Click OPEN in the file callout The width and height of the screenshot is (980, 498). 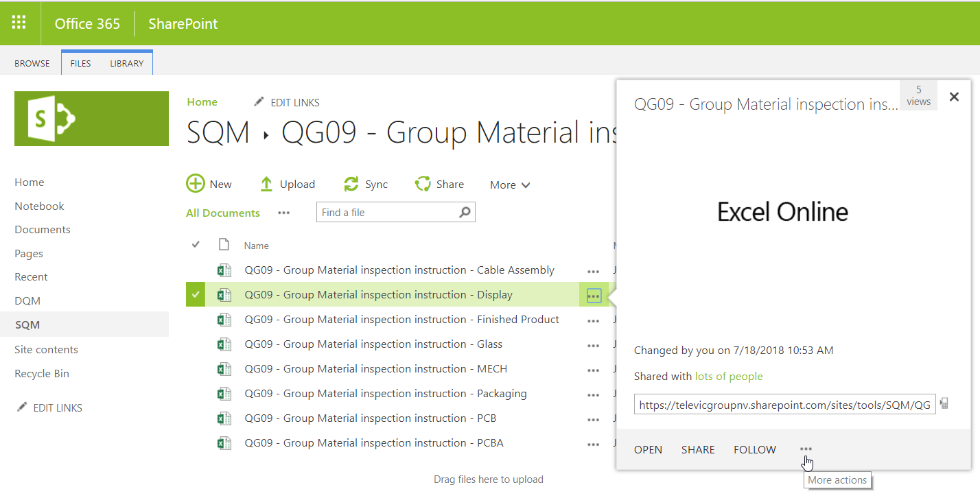[648, 450]
